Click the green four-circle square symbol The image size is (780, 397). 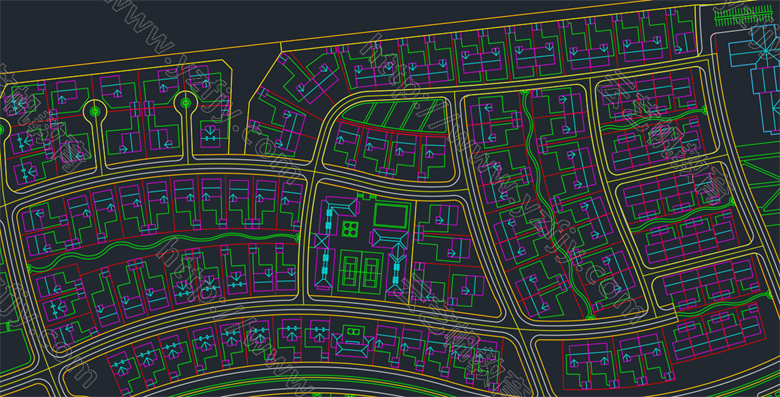coord(350,229)
